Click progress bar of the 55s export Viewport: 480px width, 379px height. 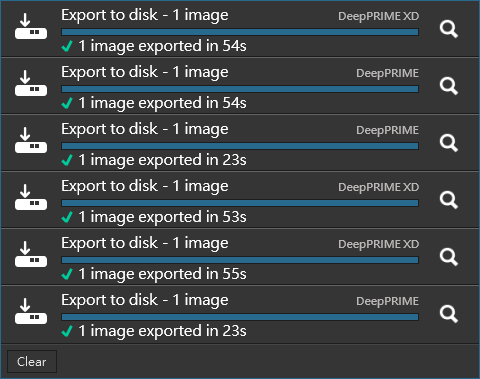[x=240, y=260]
